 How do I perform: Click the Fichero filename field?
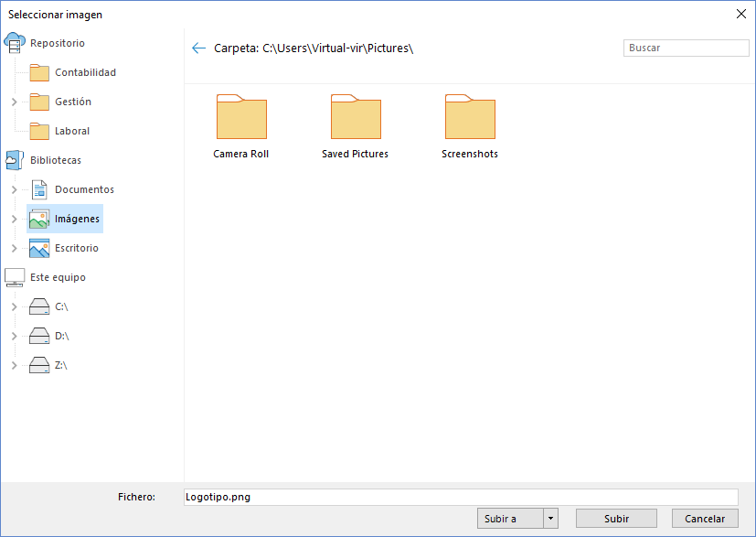pyautogui.click(x=461, y=497)
